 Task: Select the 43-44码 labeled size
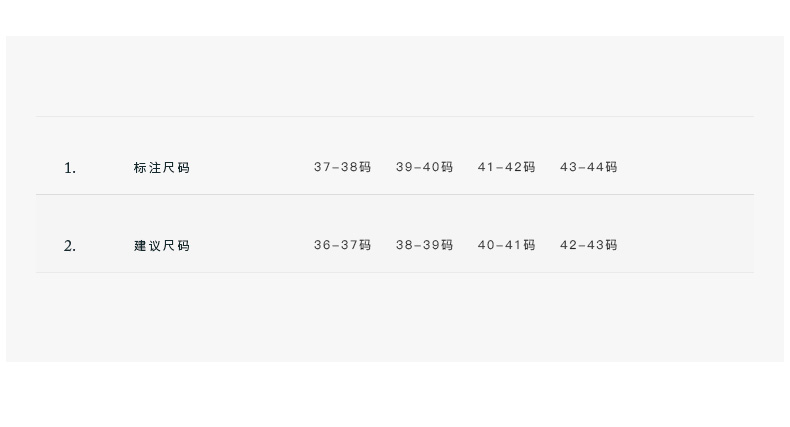588,167
